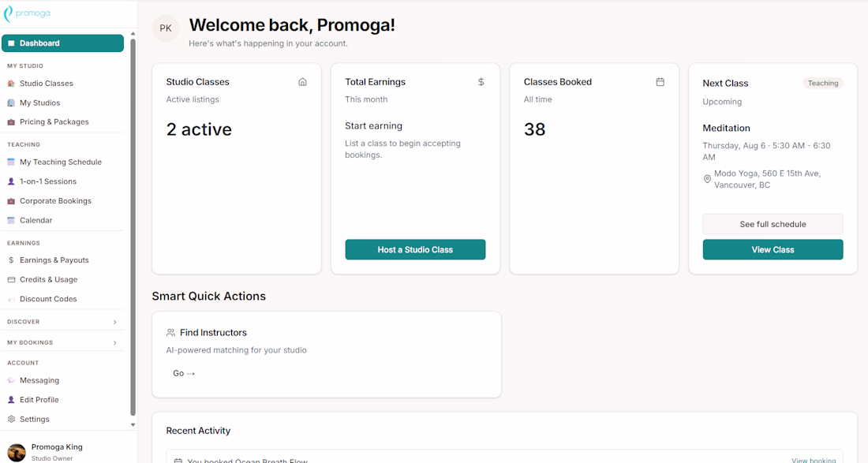This screenshot has width=868, height=463.
Task: Open the Dashboard menu item
Action: tap(62, 43)
